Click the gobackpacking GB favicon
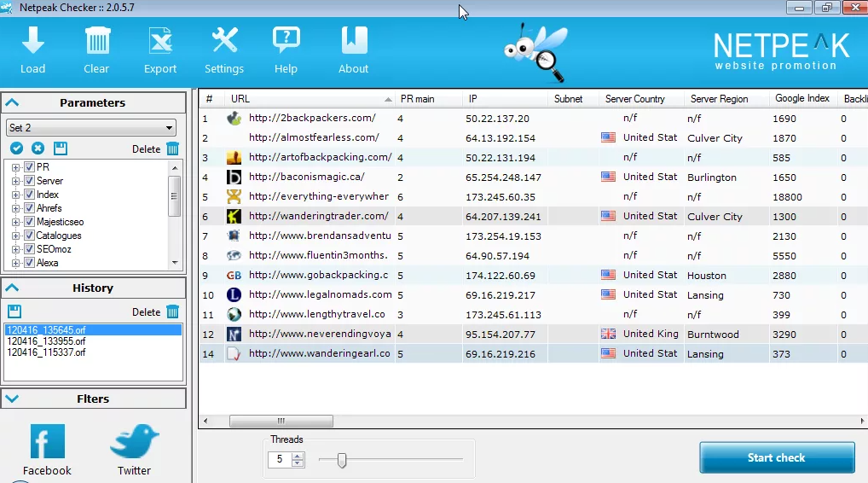The image size is (868, 483). [x=234, y=276]
